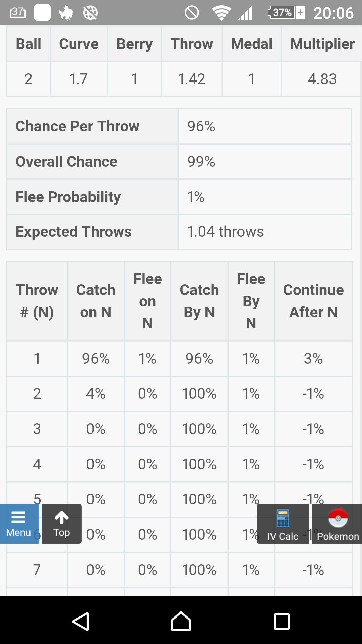Select the Multiplier column header
The height and width of the screenshot is (644, 362).
322,44
